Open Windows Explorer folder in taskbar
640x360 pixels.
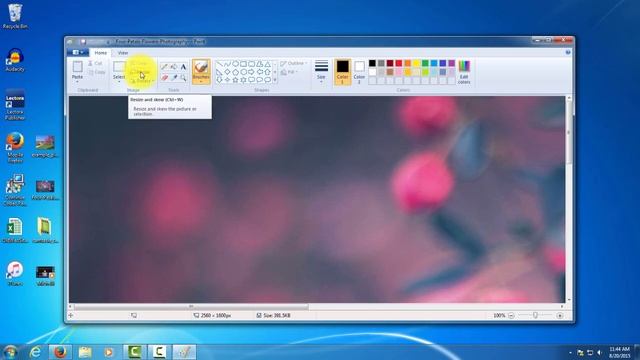(85, 352)
